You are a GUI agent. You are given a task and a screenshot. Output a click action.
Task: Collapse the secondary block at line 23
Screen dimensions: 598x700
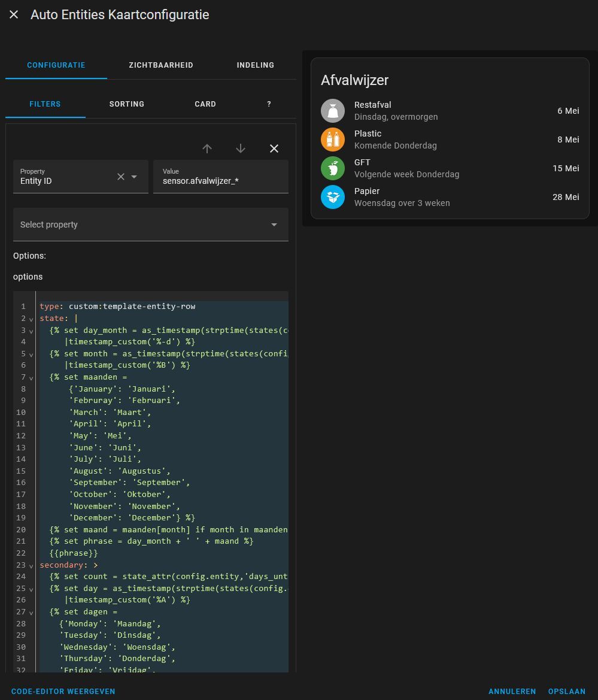(x=31, y=565)
